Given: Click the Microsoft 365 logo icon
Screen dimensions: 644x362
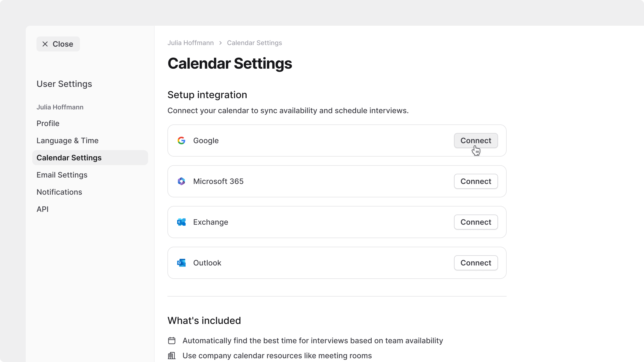Looking at the screenshot, I should tap(181, 181).
